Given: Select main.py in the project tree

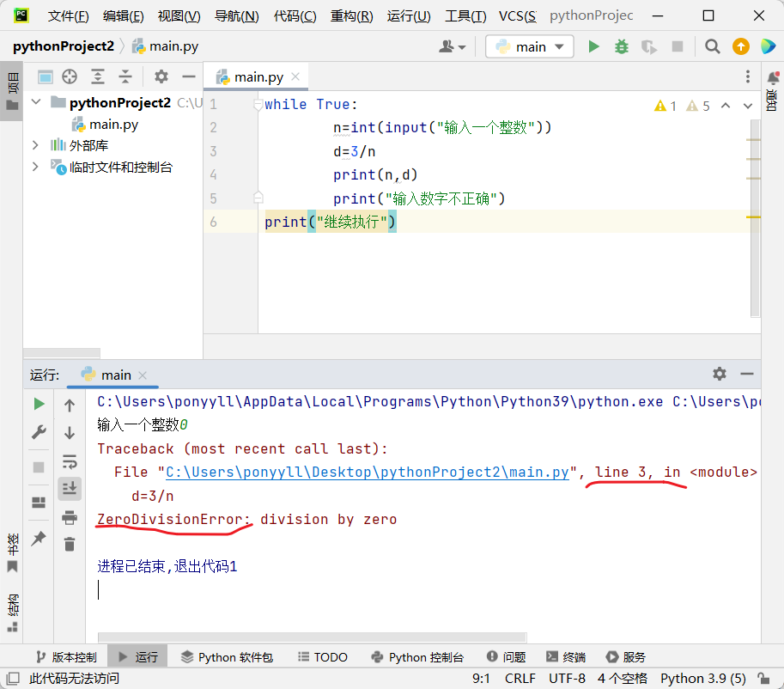Looking at the screenshot, I should pos(113,124).
